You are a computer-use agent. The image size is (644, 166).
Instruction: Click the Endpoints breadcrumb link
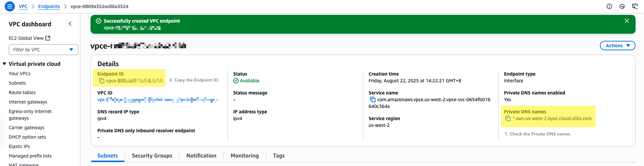tap(49, 6)
